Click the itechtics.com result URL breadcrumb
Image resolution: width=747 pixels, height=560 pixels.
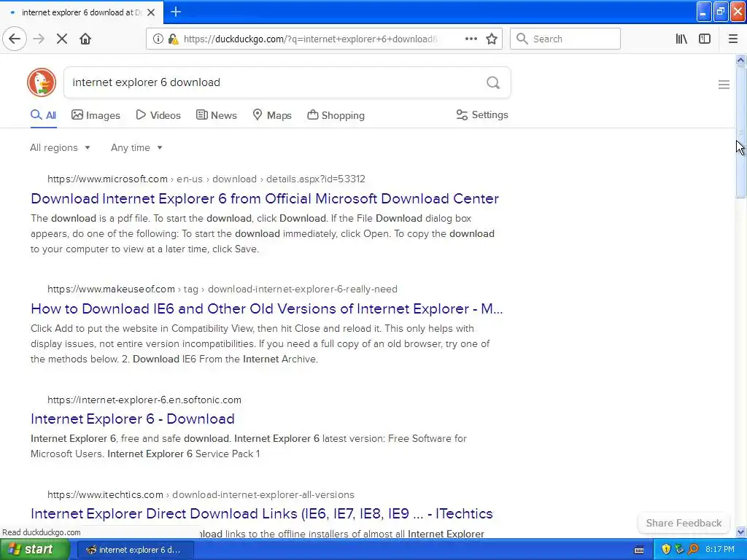tap(201, 495)
